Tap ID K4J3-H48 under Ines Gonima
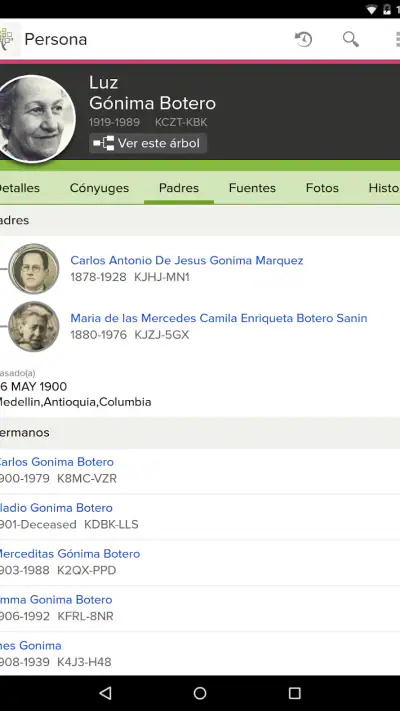This screenshot has height=711, width=400. (x=84, y=662)
